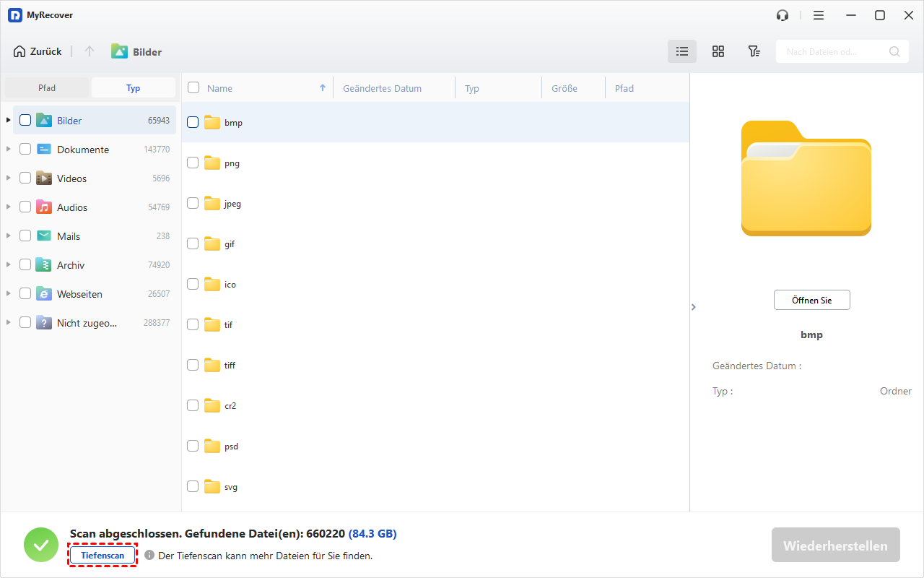Image resolution: width=924 pixels, height=578 pixels.
Task: Tick the png folder checkbox
Action: (x=193, y=163)
